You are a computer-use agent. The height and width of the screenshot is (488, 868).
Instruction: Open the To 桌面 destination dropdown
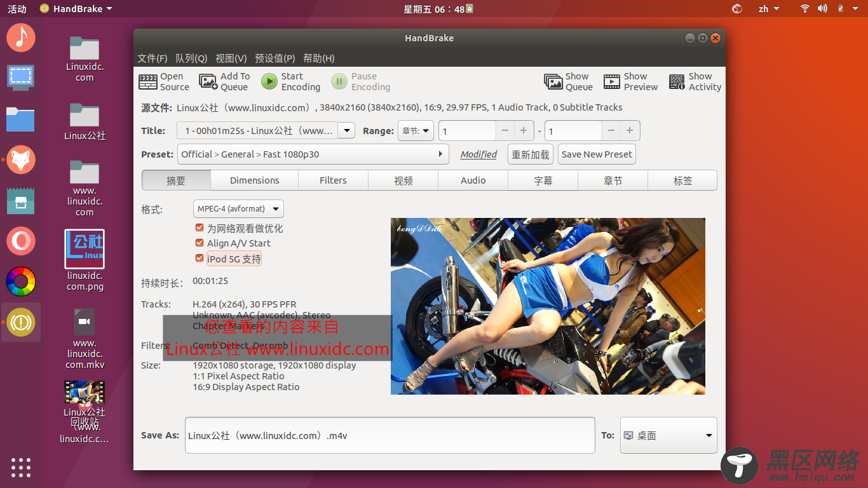(x=668, y=435)
